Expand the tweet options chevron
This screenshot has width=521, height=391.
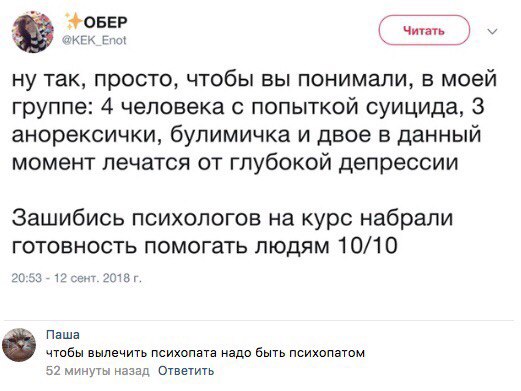[x=492, y=31]
